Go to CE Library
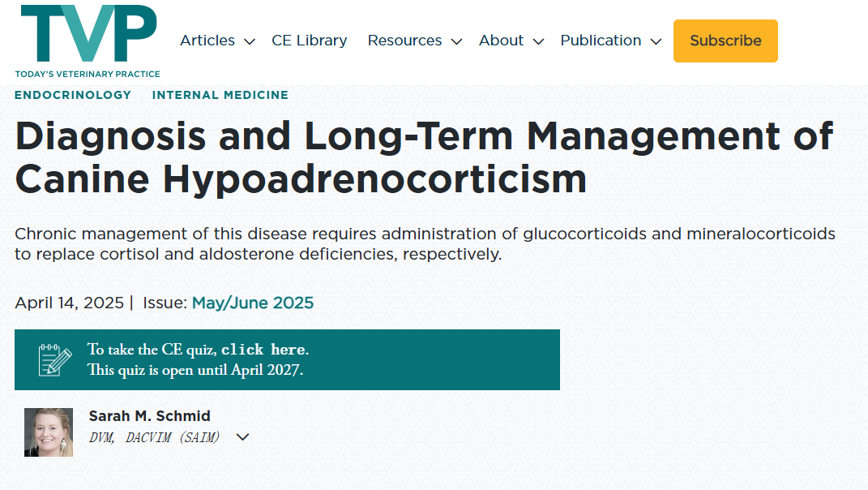Screen dimensions: 868x490 pyautogui.click(x=309, y=41)
